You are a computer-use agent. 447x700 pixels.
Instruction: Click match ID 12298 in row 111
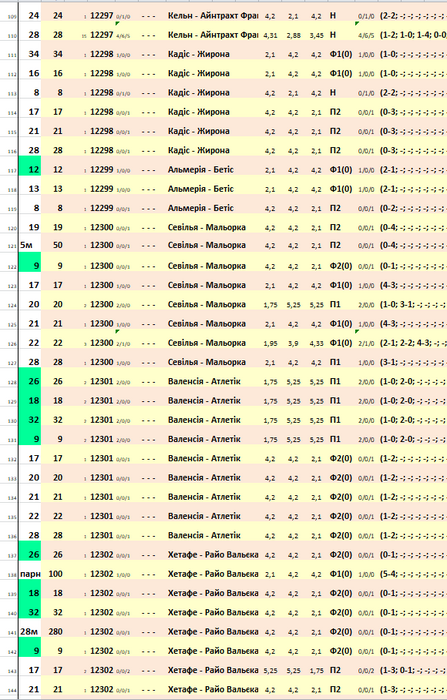click(102, 54)
